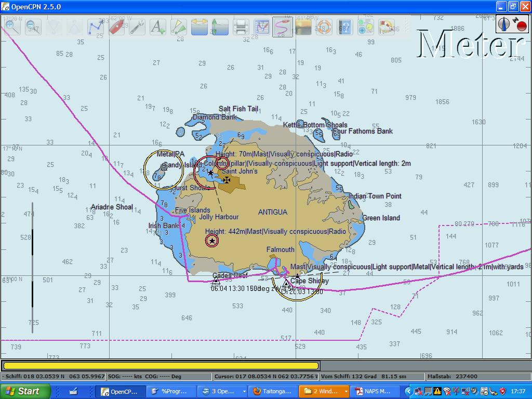Click the taskbar clock showing 17:37
Screen dimensions: 532x399
[518, 391]
